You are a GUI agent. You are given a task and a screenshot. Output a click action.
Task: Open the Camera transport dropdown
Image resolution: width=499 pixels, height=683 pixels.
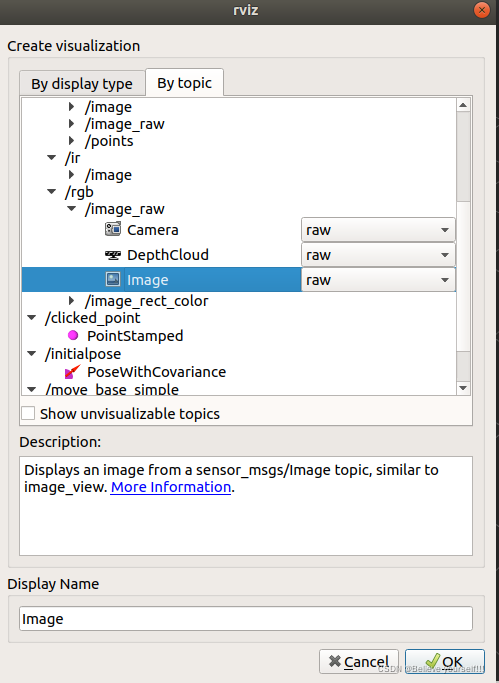378,230
